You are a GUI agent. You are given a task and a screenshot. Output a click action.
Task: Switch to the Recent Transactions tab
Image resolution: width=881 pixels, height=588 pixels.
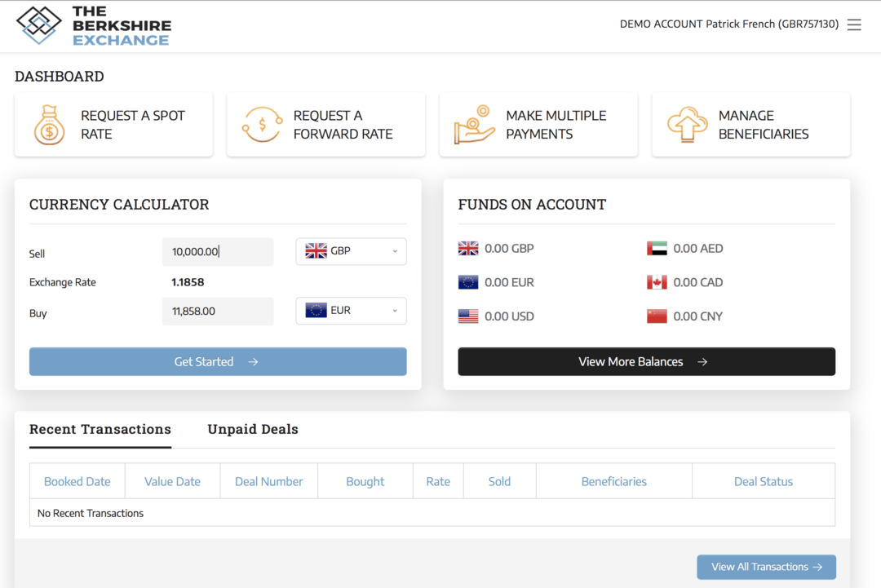click(x=100, y=429)
